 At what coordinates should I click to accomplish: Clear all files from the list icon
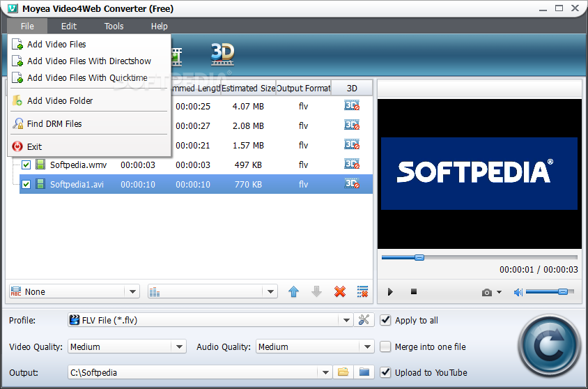363,291
